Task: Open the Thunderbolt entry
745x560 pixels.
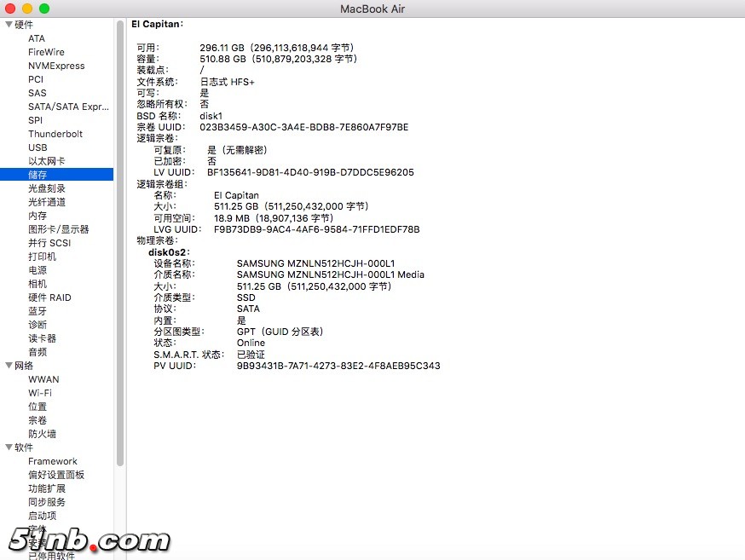Action: point(55,134)
